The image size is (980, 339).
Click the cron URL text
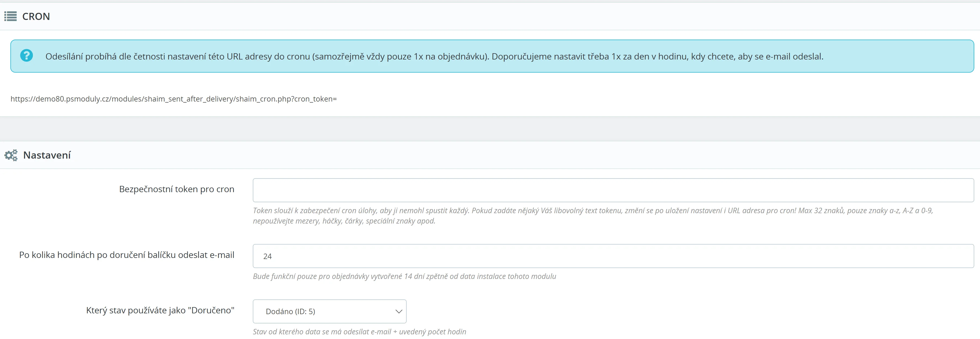coord(174,99)
